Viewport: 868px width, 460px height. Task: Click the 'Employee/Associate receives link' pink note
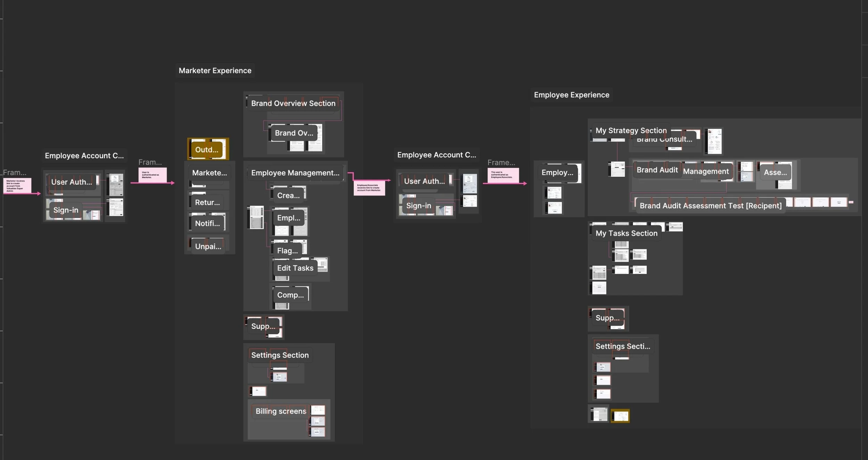pos(369,188)
